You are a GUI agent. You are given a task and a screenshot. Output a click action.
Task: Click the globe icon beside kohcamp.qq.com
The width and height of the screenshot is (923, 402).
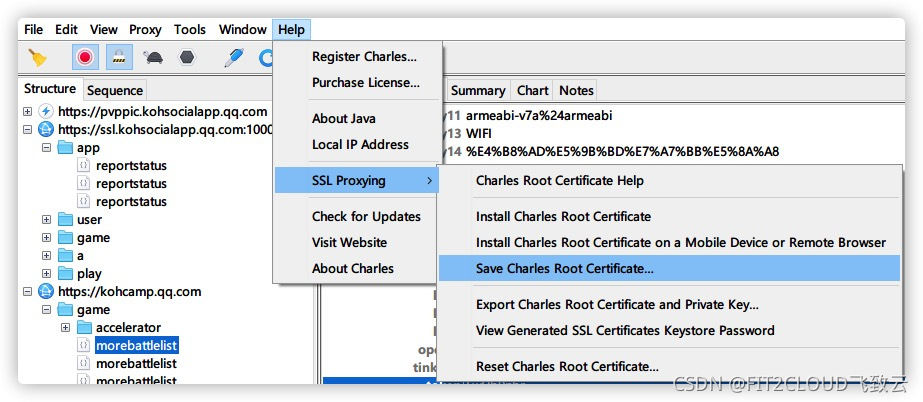pyautogui.click(x=45, y=291)
